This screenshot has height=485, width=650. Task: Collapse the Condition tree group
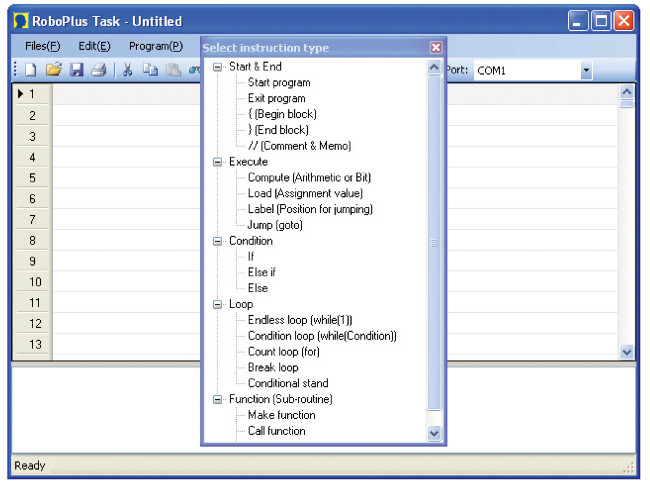pyautogui.click(x=217, y=241)
